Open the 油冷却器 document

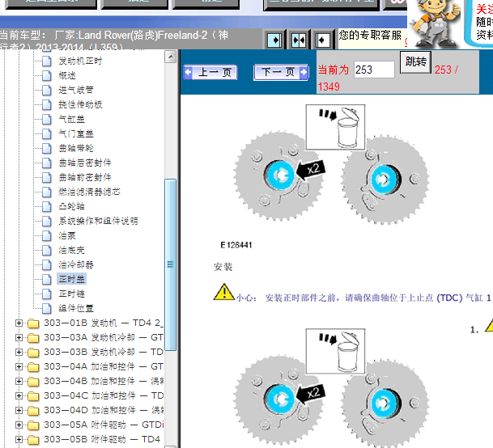[76, 264]
